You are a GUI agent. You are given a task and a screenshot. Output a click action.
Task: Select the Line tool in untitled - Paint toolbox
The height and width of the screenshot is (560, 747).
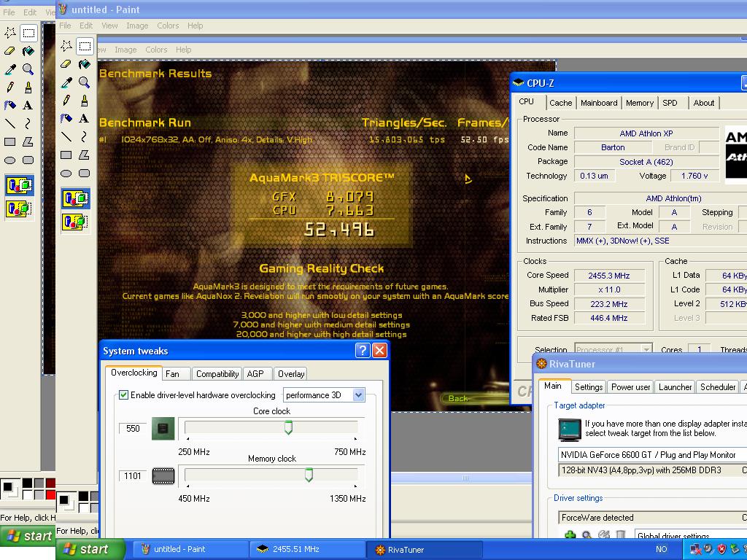click(x=66, y=137)
